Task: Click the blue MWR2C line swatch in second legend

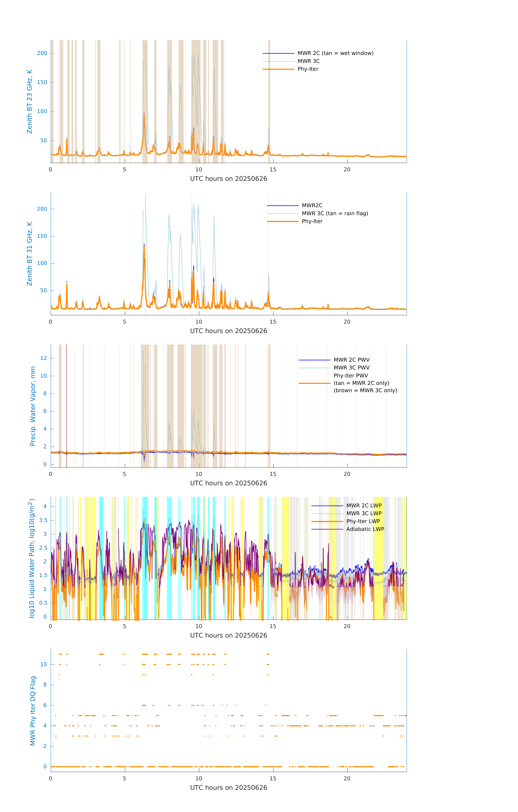Action: [282, 206]
